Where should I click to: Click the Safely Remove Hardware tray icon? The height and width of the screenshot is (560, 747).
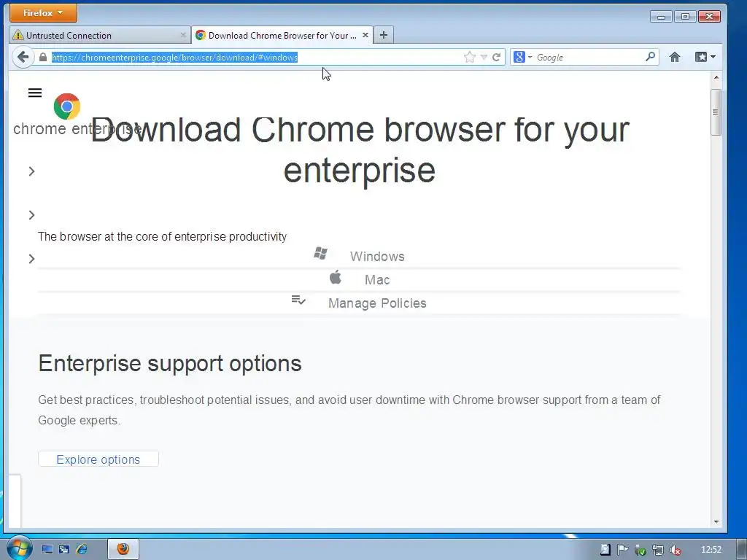(640, 550)
